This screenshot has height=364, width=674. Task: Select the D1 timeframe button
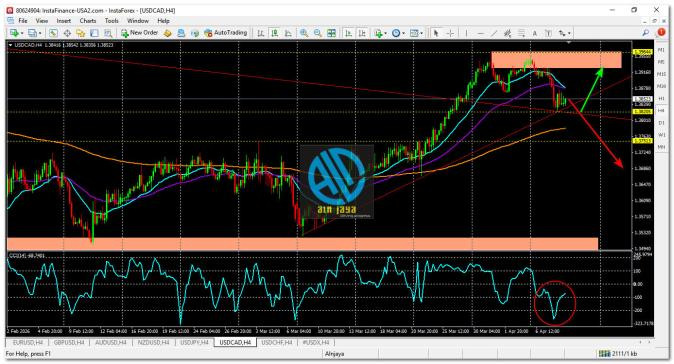pos(661,123)
